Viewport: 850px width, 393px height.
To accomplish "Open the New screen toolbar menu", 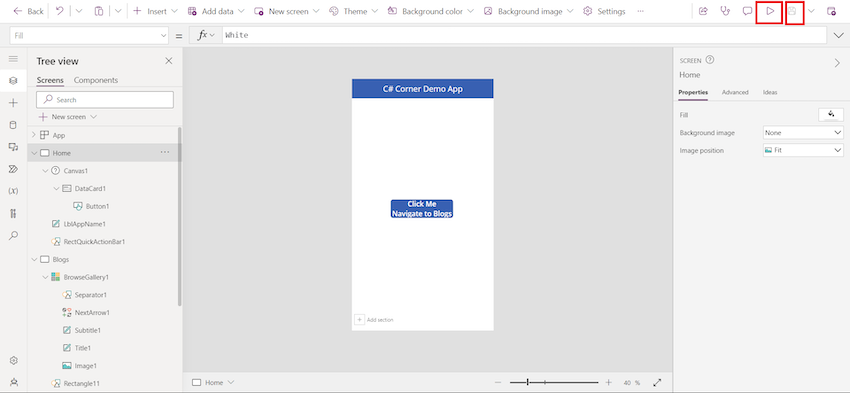I will 287,11.
